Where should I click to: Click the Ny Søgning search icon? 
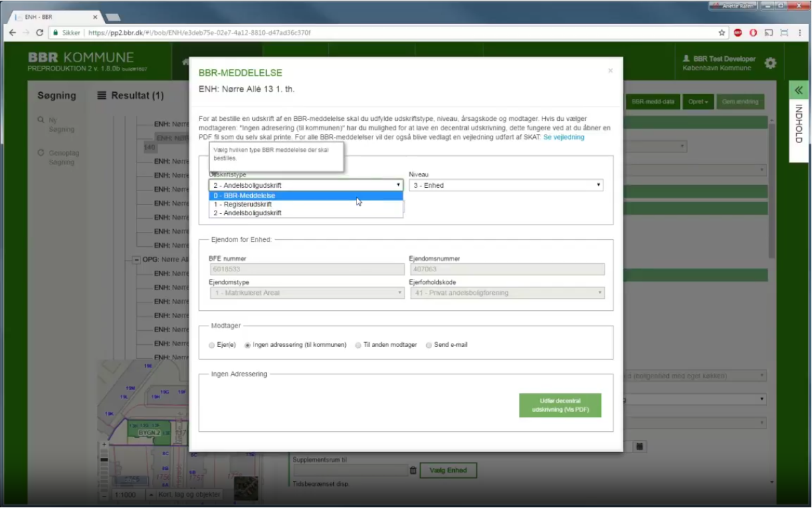click(x=41, y=120)
